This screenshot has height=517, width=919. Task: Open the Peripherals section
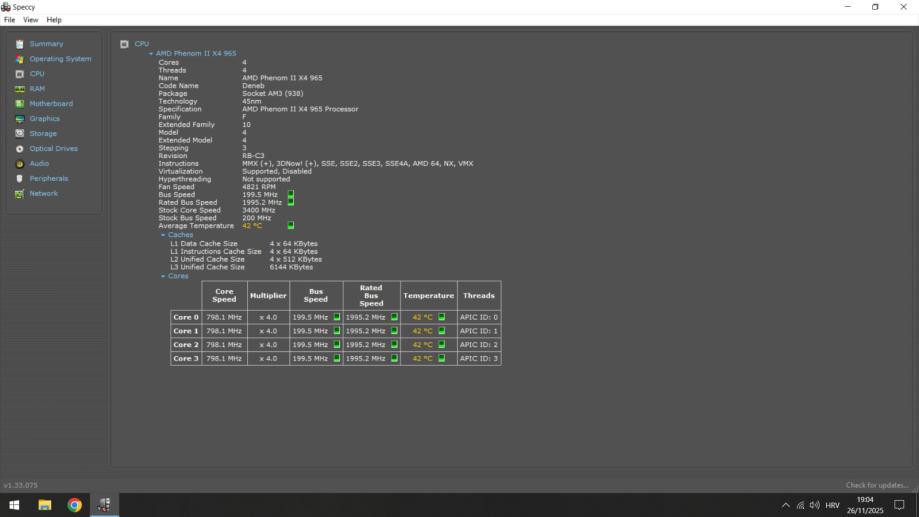(49, 178)
